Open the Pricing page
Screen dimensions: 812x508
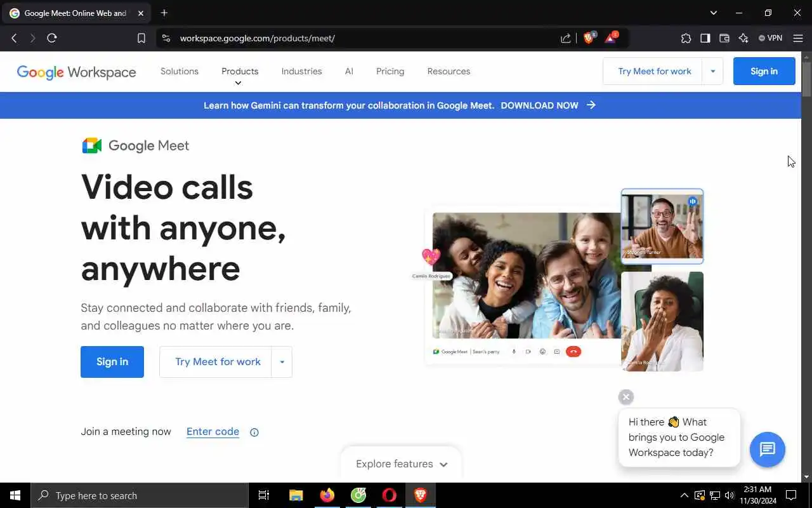pos(390,71)
